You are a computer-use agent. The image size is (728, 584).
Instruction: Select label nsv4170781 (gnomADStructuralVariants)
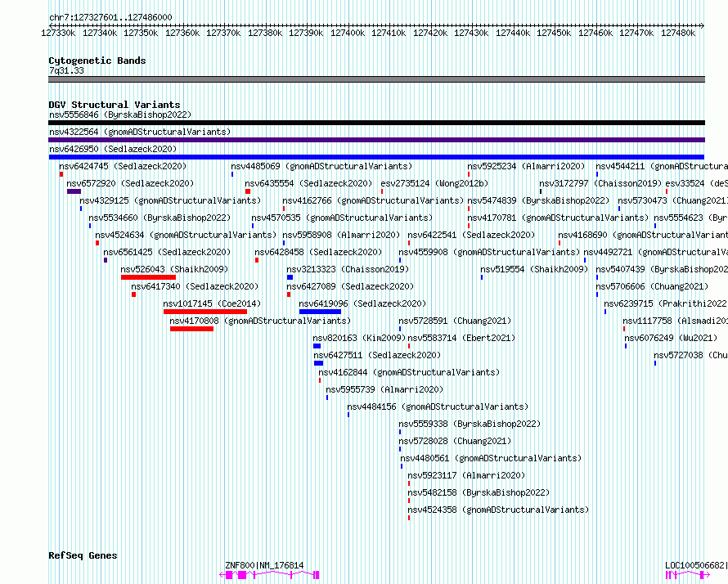point(558,218)
